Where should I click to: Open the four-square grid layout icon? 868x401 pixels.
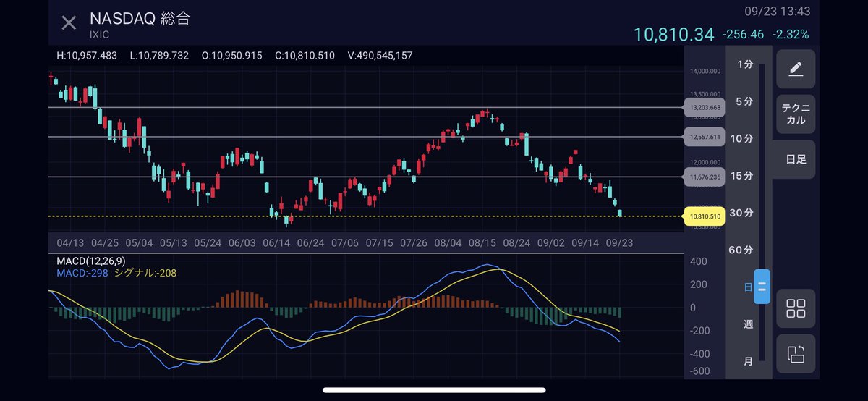(796, 308)
